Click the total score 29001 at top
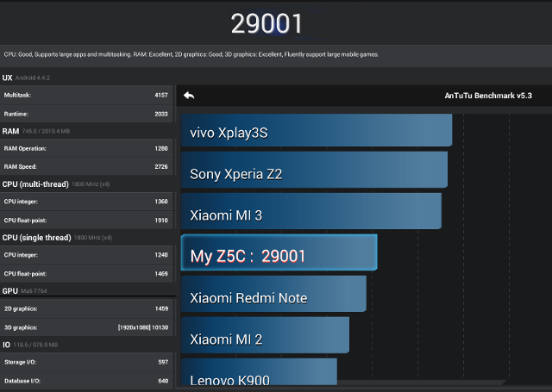Image resolution: width=552 pixels, height=392 pixels. 267,23
